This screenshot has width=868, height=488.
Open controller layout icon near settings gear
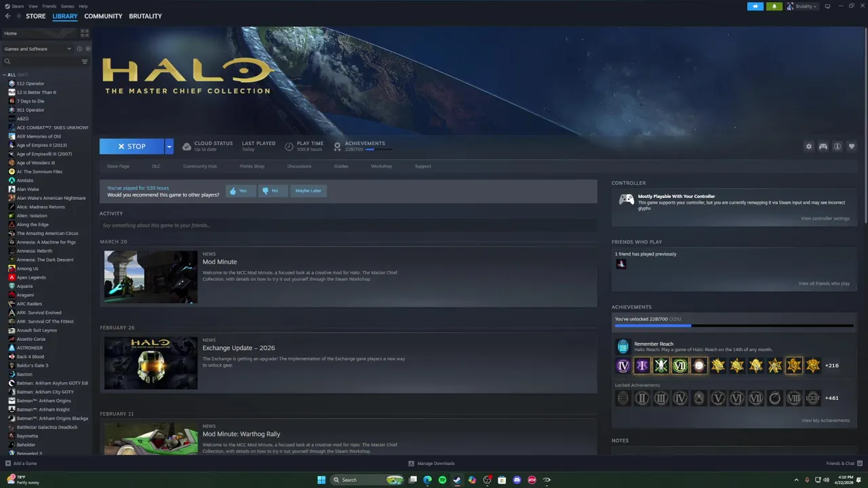coord(823,146)
